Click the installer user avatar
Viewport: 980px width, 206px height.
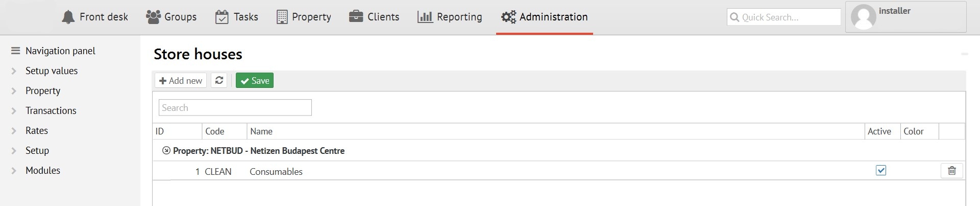[x=864, y=17]
